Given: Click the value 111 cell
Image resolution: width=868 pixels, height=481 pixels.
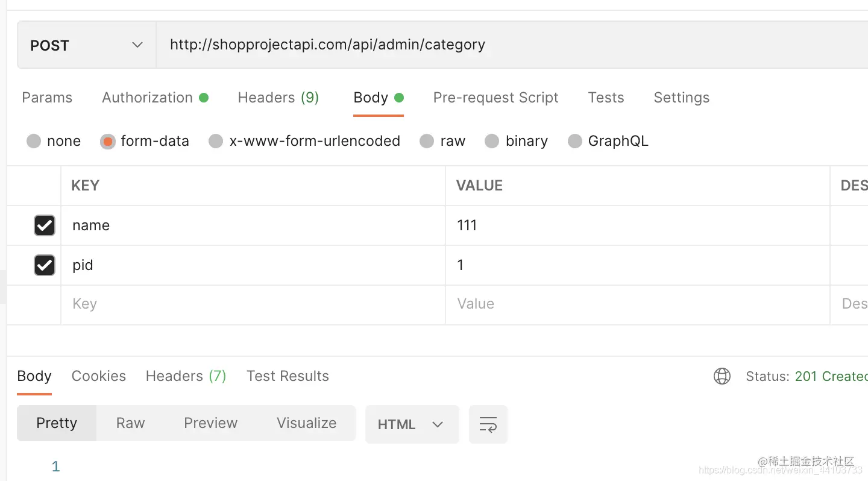Looking at the screenshot, I should [638, 225].
